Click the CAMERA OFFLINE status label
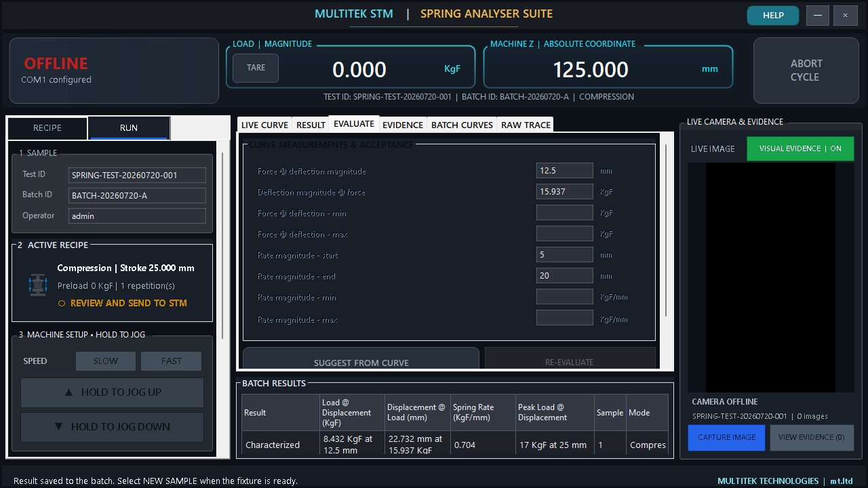Viewport: 868px width, 488px height. [725, 401]
